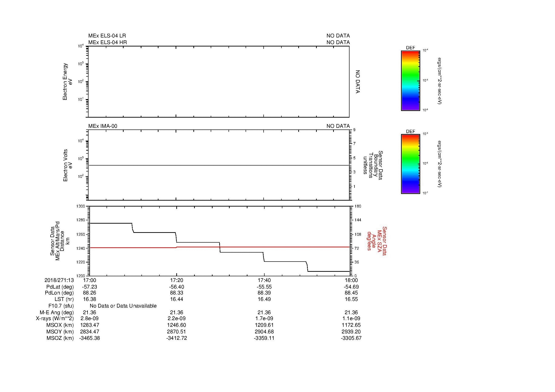Click the 'LST (hr)' row label
The image size is (555, 392).
[64, 299]
